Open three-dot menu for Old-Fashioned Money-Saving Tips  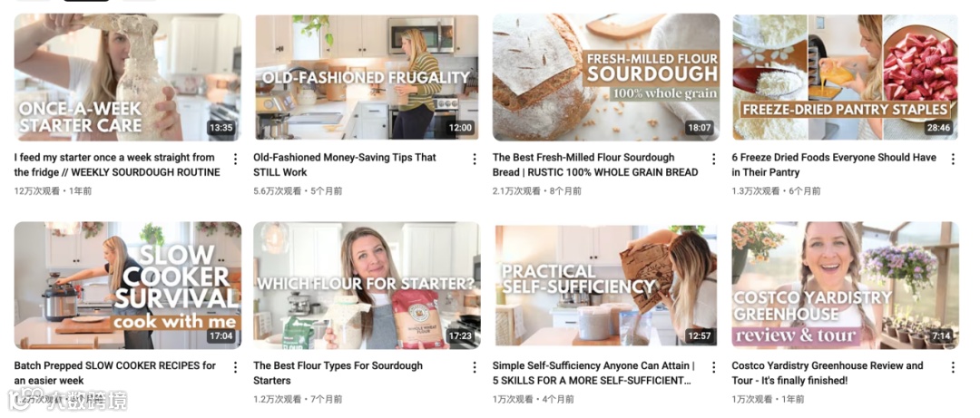[x=475, y=159]
